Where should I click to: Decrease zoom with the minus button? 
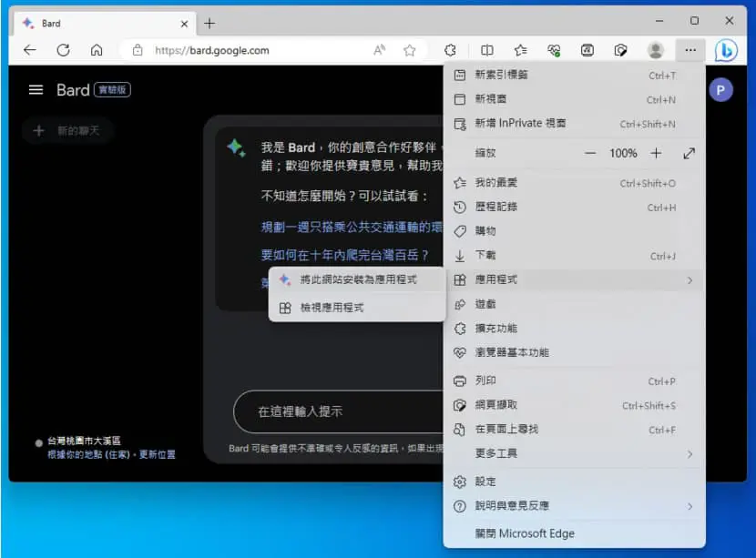[590, 153]
